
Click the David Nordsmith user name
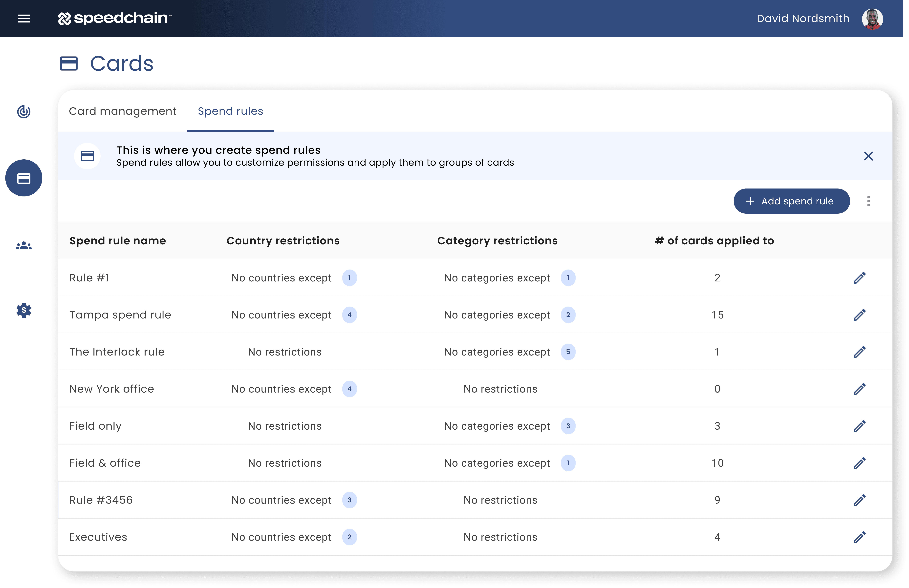(x=803, y=19)
